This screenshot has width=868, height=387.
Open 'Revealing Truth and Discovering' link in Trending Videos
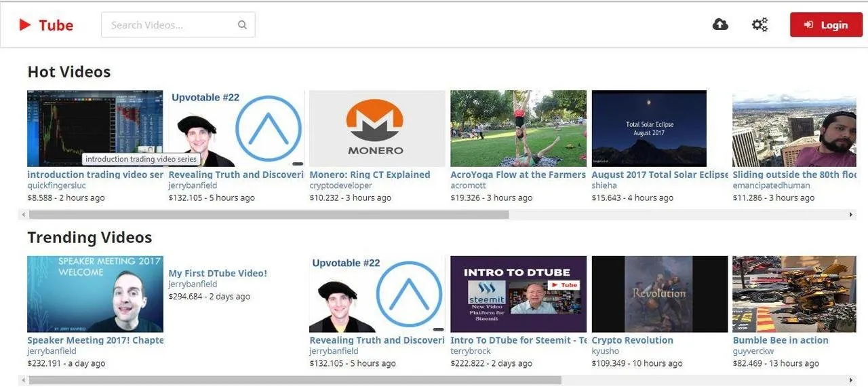[x=377, y=340]
